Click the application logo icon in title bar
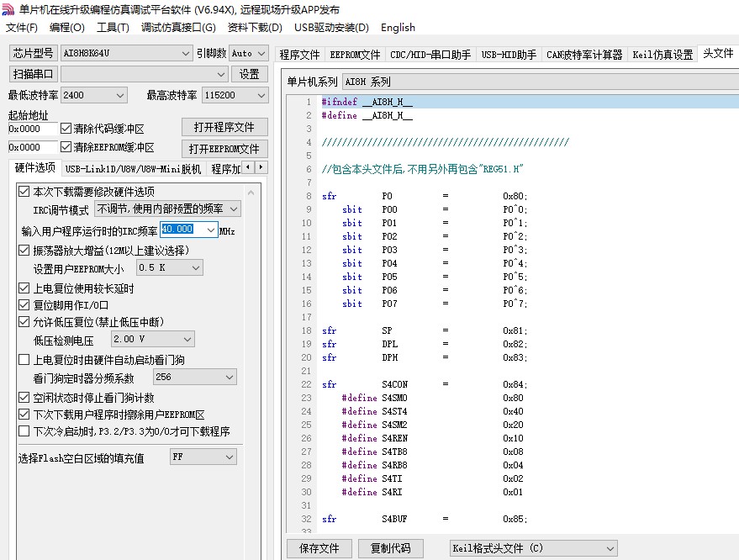 point(8,9)
